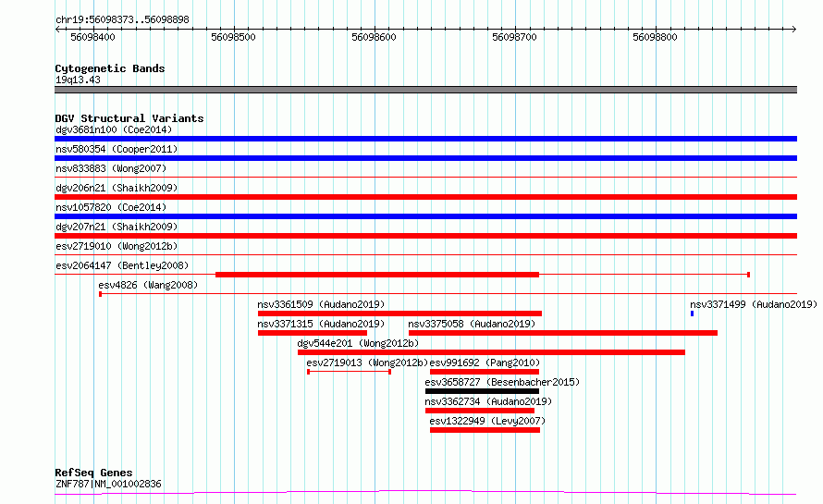Click the dgv3681n100 (Coe2014) blue variant bar
This screenshot has width=823, height=504.
(x=425, y=139)
